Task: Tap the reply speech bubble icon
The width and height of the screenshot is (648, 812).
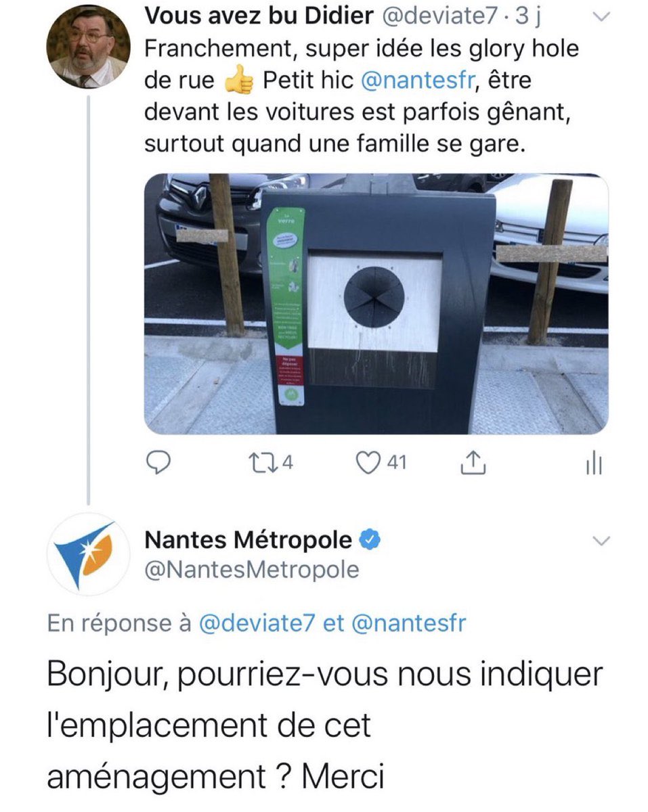Action: coord(158,463)
